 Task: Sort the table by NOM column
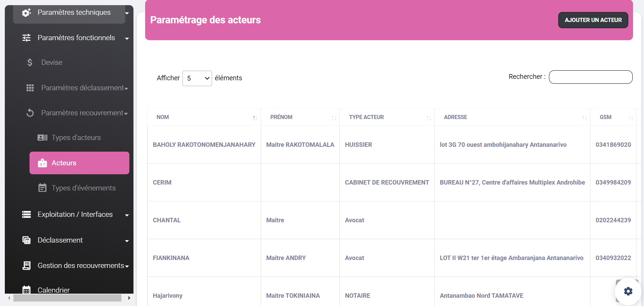(204, 117)
